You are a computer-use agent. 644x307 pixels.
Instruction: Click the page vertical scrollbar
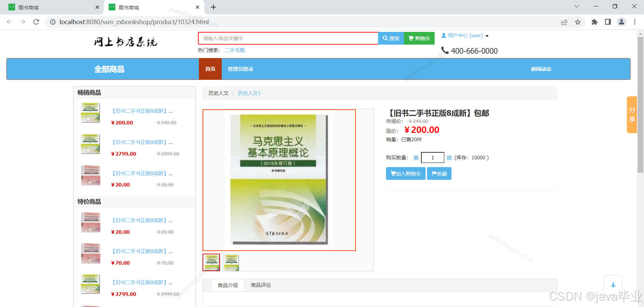click(x=640, y=104)
